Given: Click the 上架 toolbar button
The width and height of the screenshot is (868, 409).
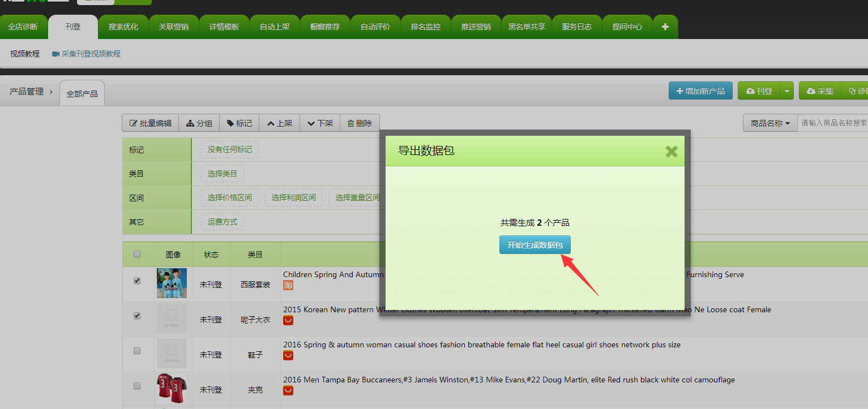Looking at the screenshot, I should click(x=280, y=123).
